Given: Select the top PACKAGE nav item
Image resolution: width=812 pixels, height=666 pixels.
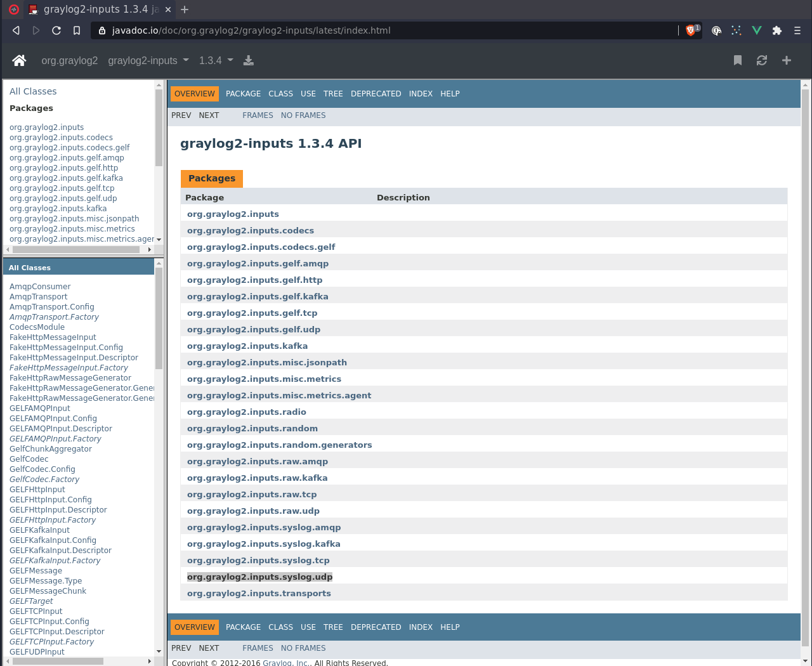Looking at the screenshot, I should [x=243, y=94].
